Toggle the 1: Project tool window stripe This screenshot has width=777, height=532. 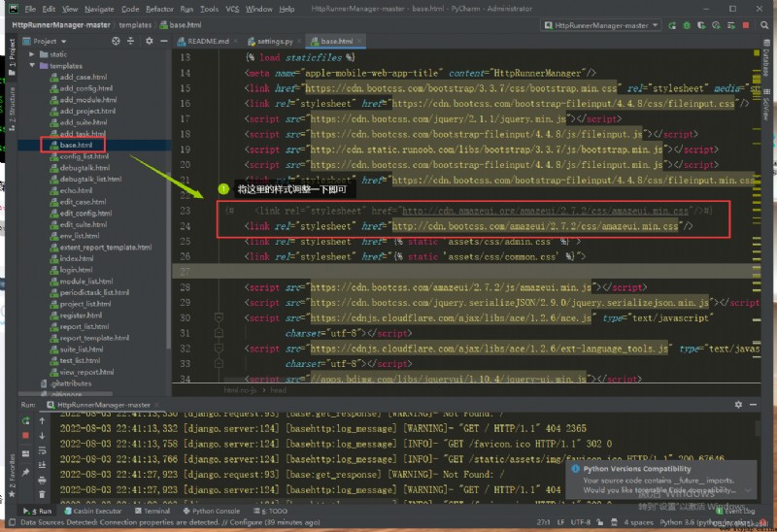click(12, 57)
